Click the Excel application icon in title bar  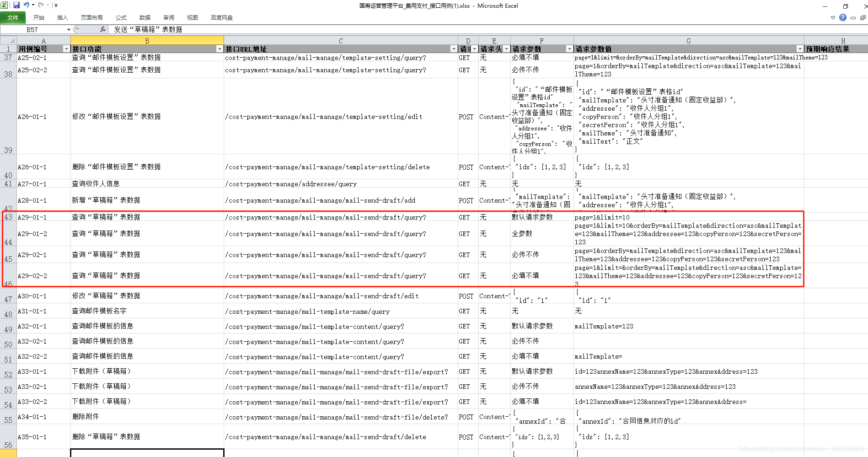[5, 5]
